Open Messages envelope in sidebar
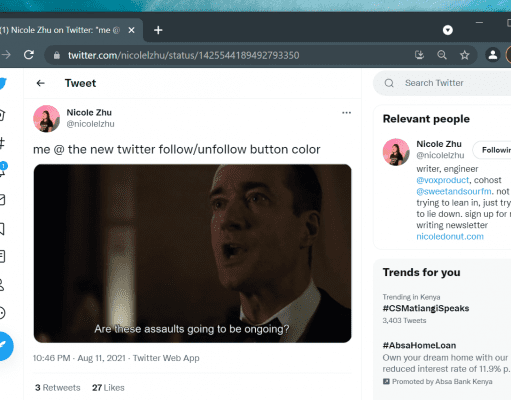 pyautogui.click(x=2, y=199)
